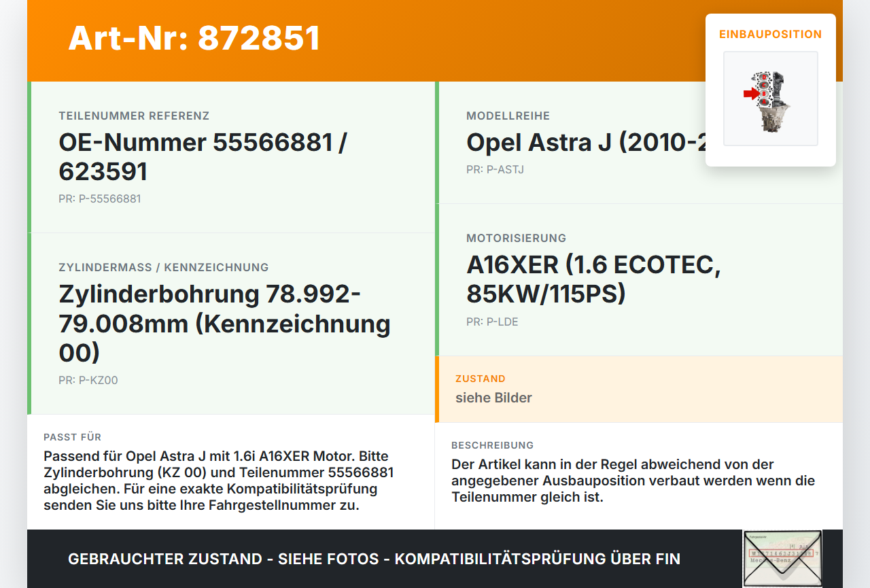Click the 'PR: P-LDE' reference

(x=492, y=322)
